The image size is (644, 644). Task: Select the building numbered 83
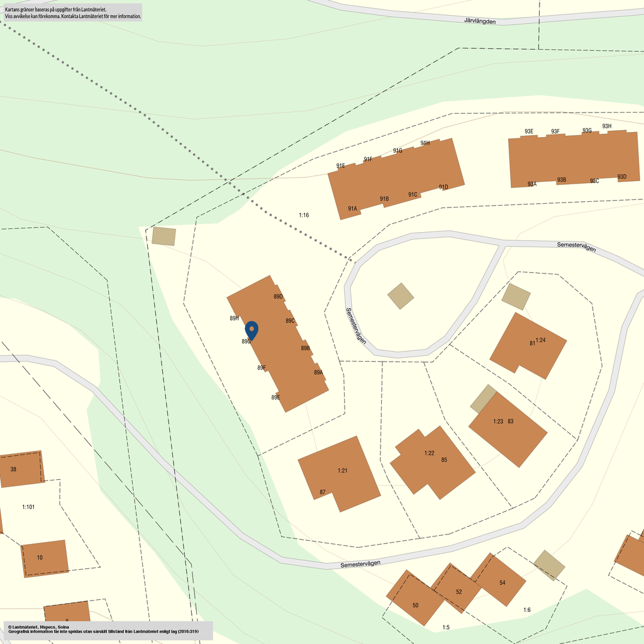(508, 429)
